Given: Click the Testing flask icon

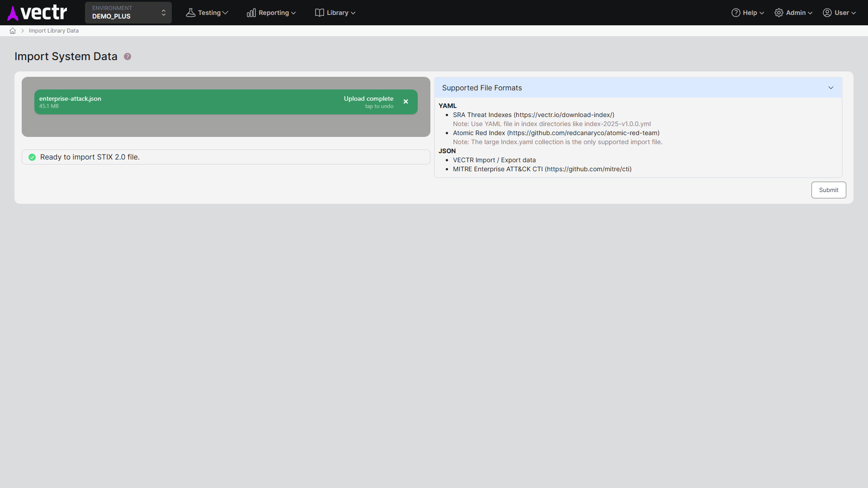Looking at the screenshot, I should [190, 13].
